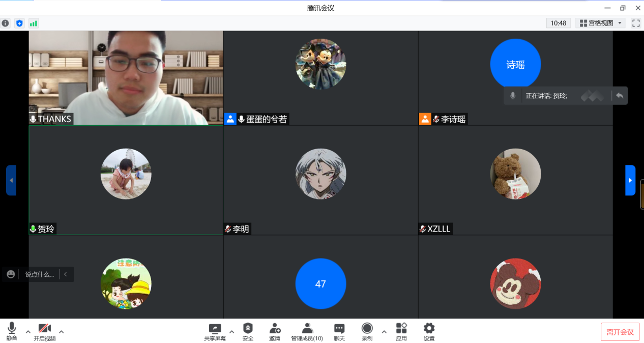This screenshot has width=644, height=343.
Task: Check the green network signal icon
Action: (34, 23)
